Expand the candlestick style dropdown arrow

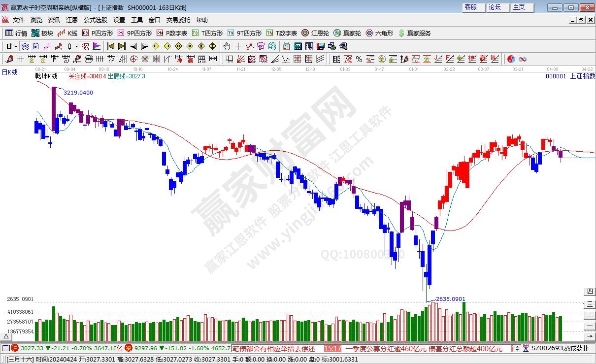click(76, 46)
